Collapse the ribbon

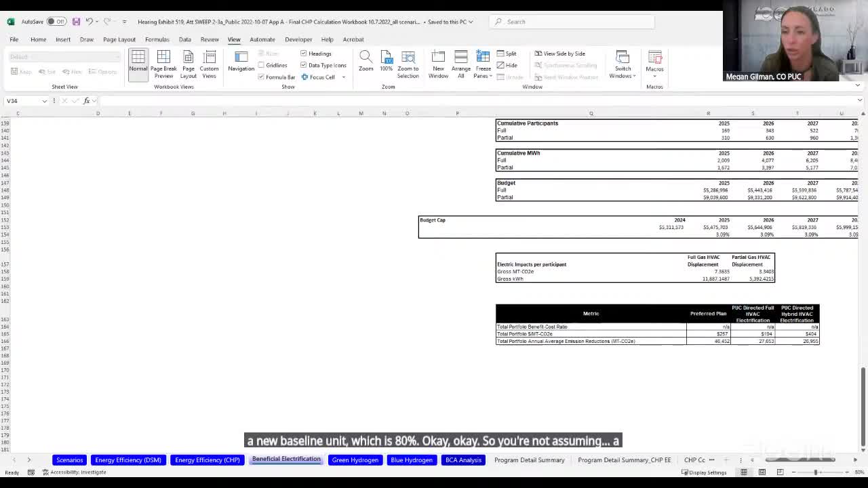point(858,85)
